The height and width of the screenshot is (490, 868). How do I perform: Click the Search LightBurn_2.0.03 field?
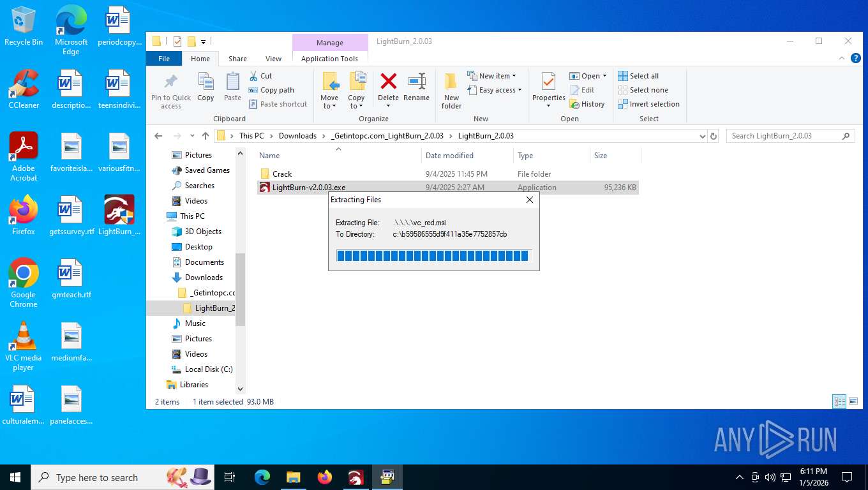coord(790,136)
